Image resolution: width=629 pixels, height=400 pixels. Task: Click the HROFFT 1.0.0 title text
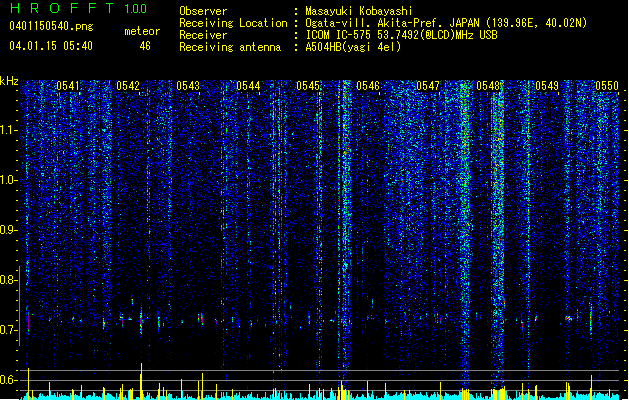[79, 8]
